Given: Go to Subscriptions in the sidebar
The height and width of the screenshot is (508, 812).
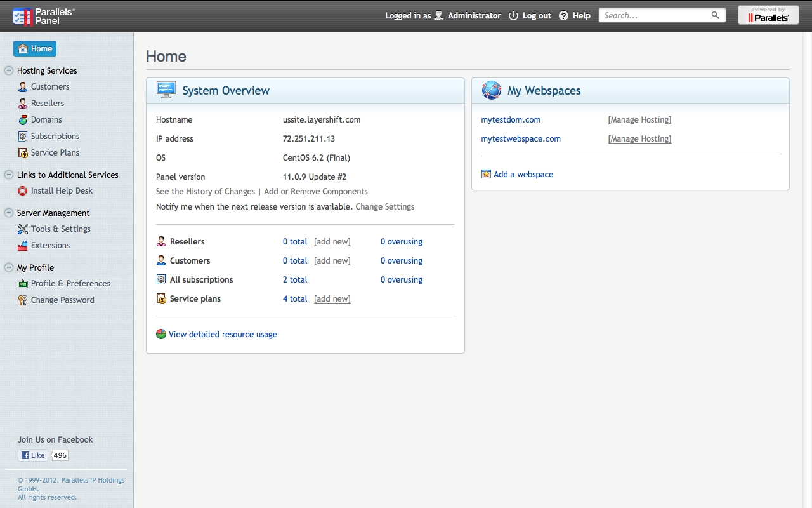Looking at the screenshot, I should 55,137.
